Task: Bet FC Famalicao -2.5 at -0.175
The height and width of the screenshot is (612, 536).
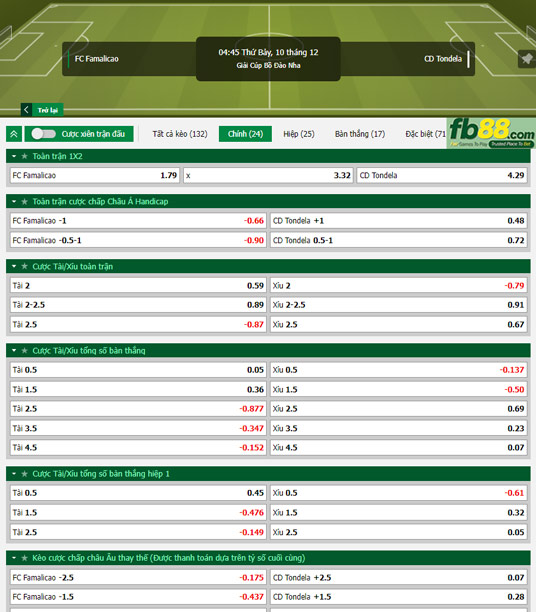Action: click(x=138, y=577)
